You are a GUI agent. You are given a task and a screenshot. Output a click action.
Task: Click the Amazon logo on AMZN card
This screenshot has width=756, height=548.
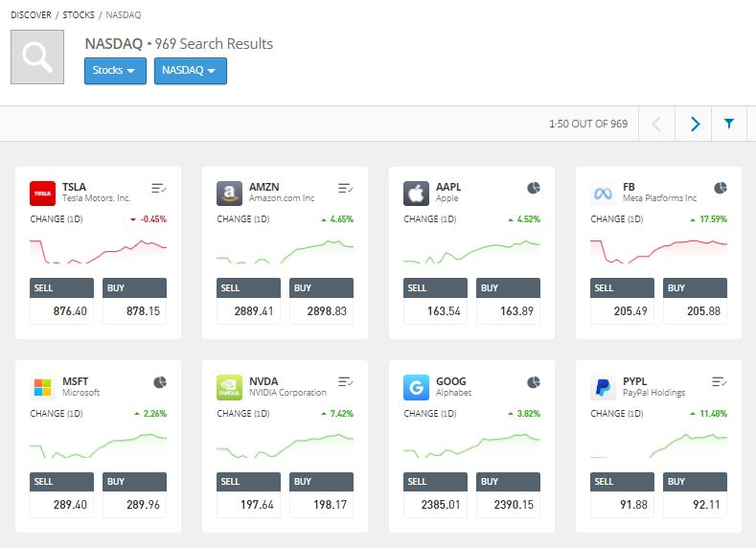click(229, 194)
